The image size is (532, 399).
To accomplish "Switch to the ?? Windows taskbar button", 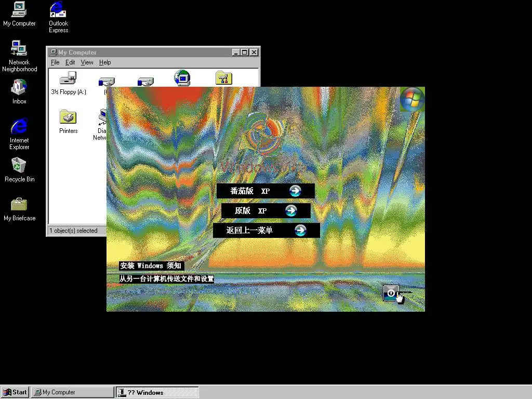I will 157,393.
